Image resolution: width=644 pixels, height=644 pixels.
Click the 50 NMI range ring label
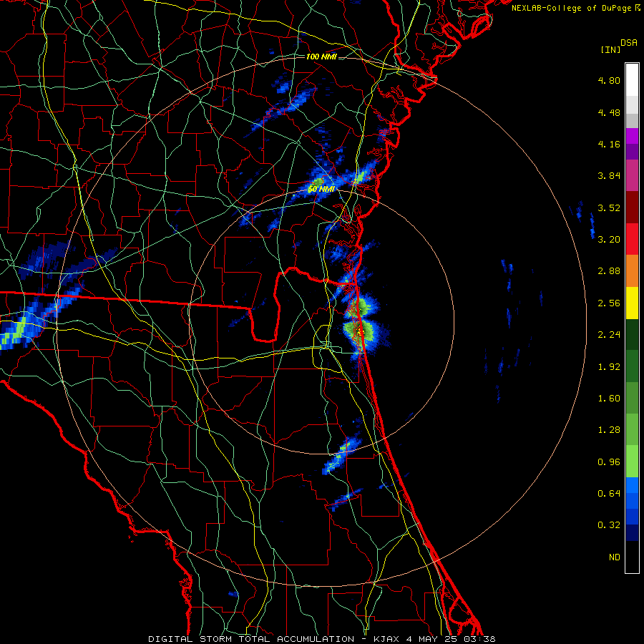point(321,189)
